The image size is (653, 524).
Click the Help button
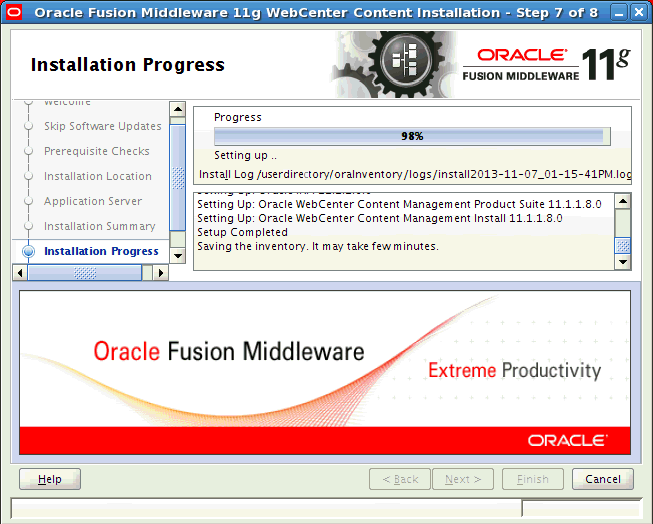pos(50,479)
